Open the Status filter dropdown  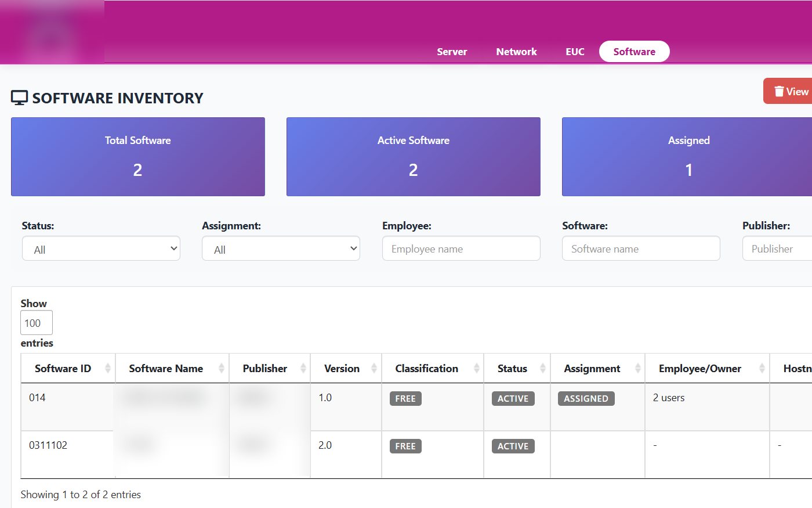pos(101,248)
